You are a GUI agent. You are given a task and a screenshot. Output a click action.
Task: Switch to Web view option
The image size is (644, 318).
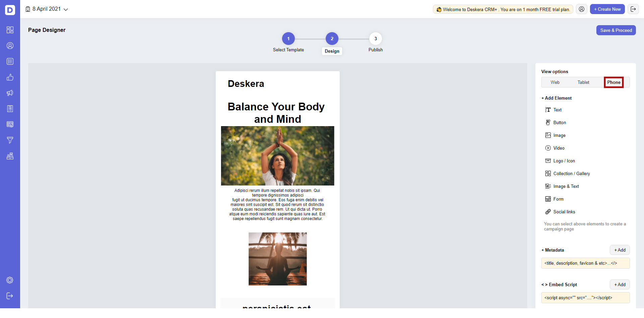click(555, 82)
